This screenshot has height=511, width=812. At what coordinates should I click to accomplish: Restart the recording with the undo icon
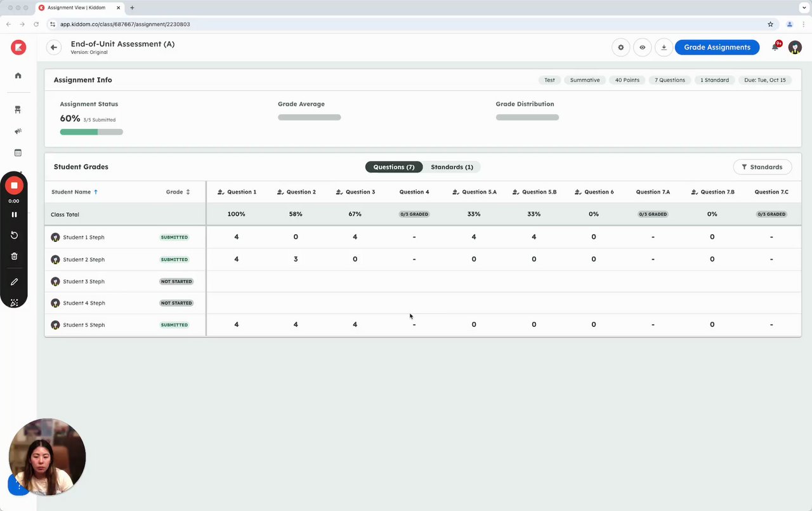pos(14,236)
